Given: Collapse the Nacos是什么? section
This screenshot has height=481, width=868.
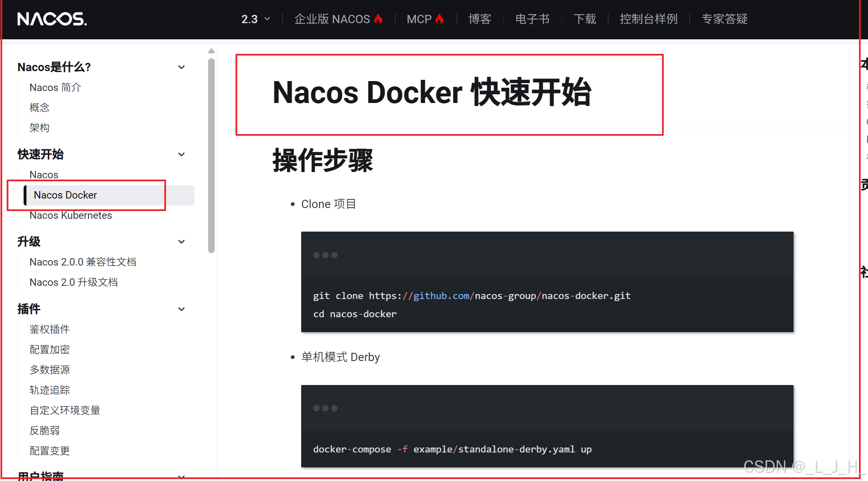Looking at the screenshot, I should pos(181,67).
